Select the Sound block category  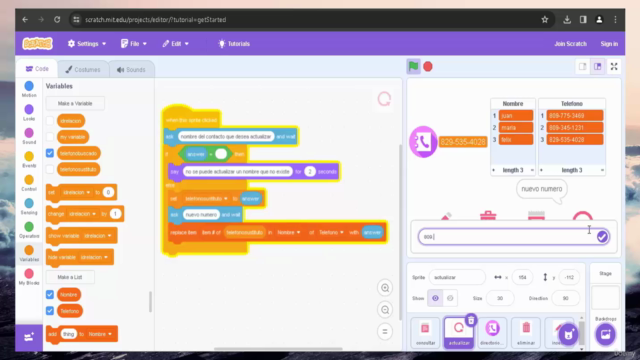point(29,136)
